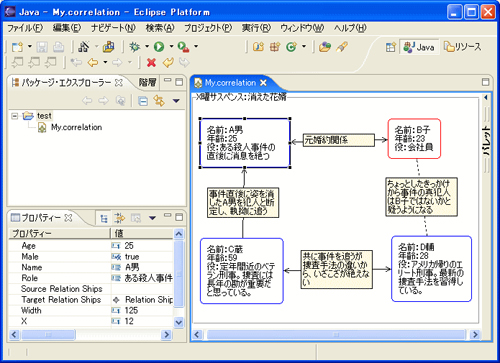
Task: Open the Debug dropdown arrow
Action: [x=147, y=46]
